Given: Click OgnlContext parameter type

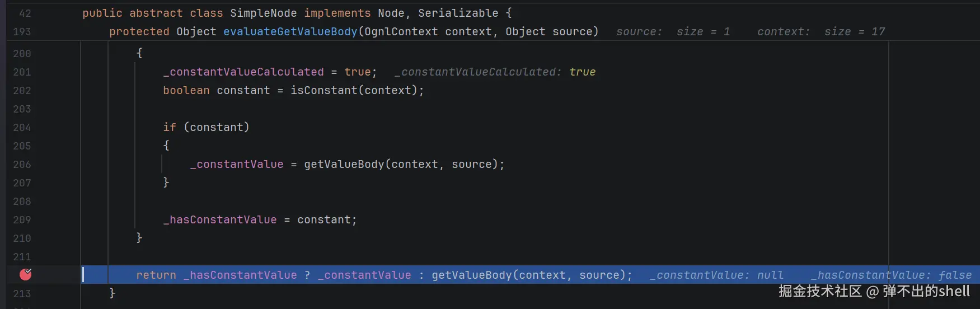Looking at the screenshot, I should [x=401, y=31].
